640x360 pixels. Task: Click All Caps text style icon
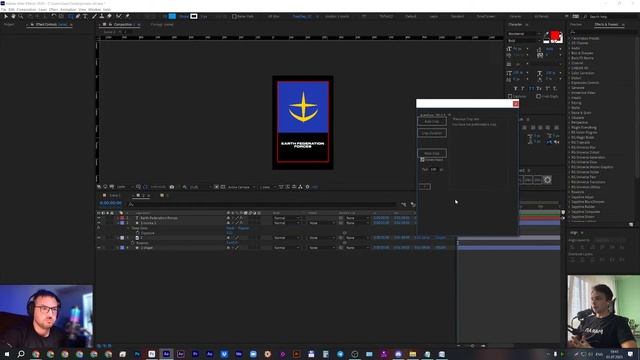pyautogui.click(x=531, y=89)
